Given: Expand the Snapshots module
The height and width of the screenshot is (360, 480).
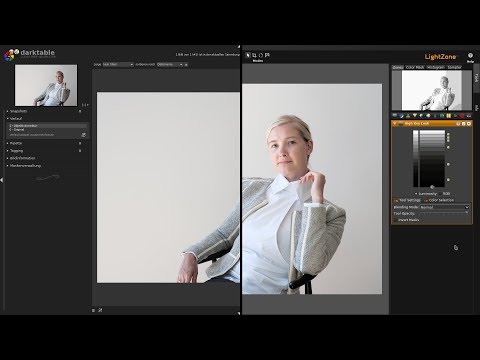Looking at the screenshot, I should click(7, 111).
